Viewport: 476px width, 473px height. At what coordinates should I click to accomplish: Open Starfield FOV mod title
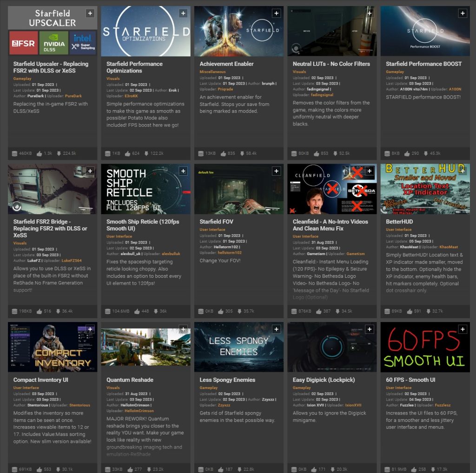point(216,222)
